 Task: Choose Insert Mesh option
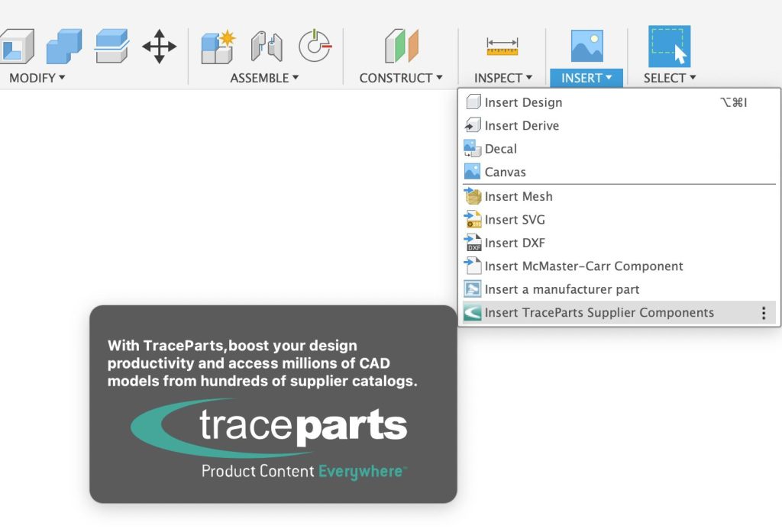pyautogui.click(x=619, y=196)
